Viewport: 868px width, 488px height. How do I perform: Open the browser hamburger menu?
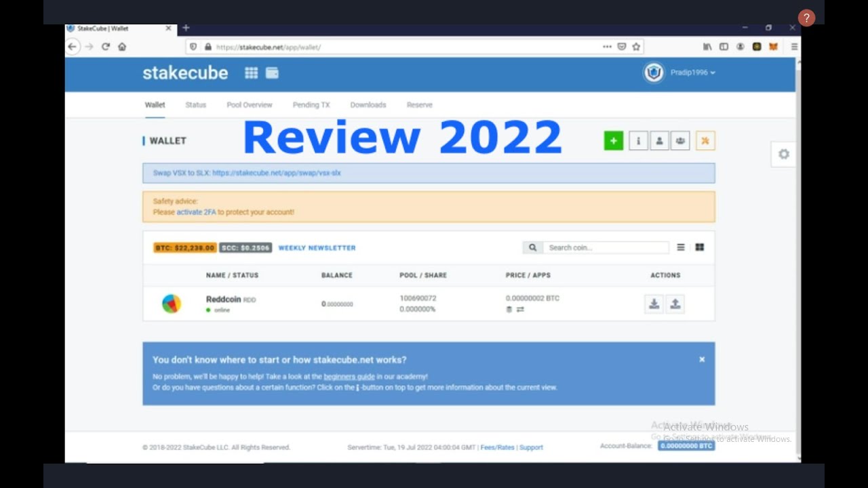(x=794, y=47)
